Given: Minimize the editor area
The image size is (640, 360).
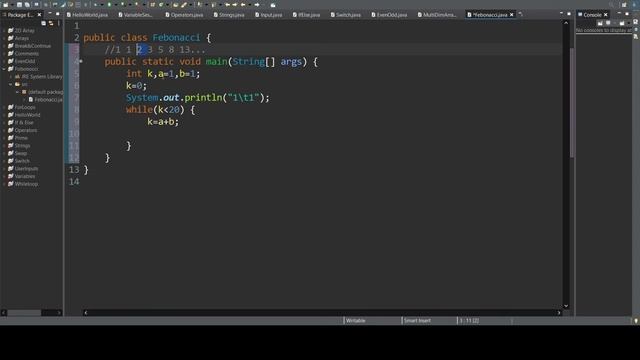Looking at the screenshot, I should tap(561, 14).
